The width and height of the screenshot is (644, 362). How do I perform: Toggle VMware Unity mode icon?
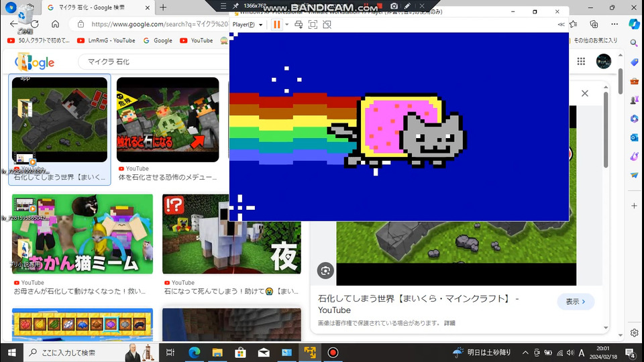click(x=327, y=25)
